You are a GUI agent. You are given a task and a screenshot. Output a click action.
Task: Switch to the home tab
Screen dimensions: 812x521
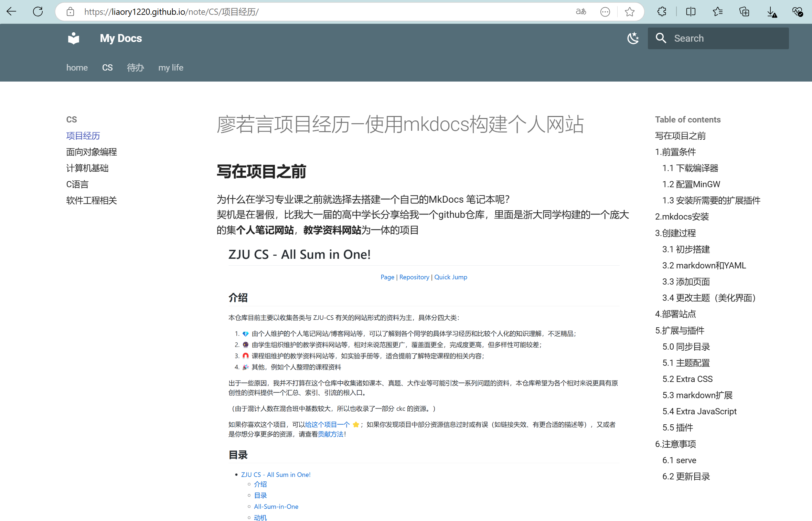point(77,67)
